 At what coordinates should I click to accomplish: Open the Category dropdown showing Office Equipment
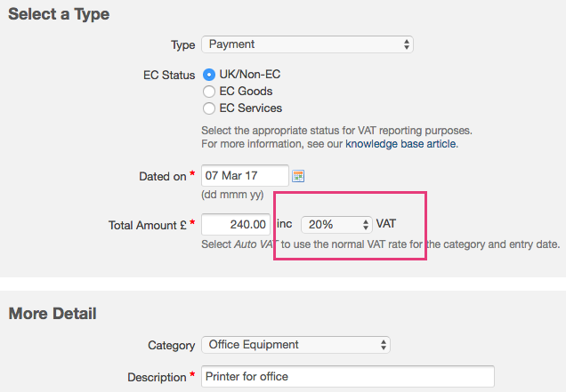295,344
